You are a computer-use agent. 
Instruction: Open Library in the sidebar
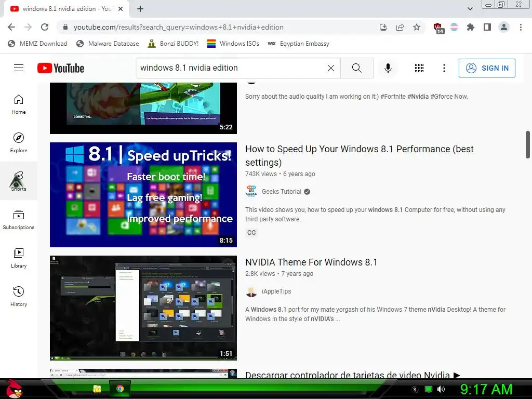tap(19, 258)
